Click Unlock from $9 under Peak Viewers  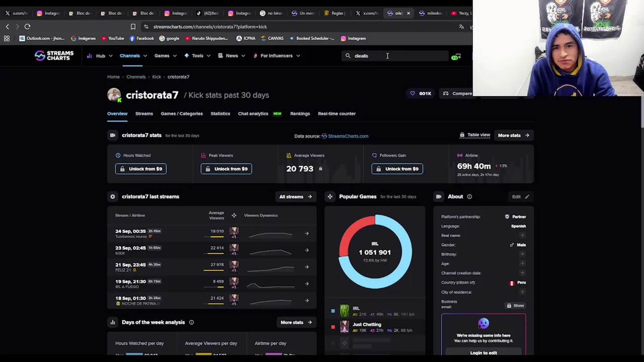226,169
